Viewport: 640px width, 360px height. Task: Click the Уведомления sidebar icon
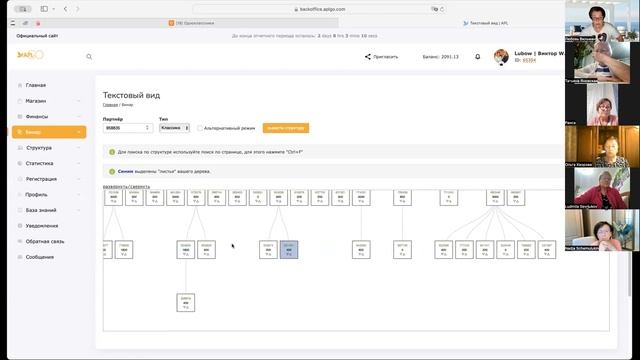(20, 226)
